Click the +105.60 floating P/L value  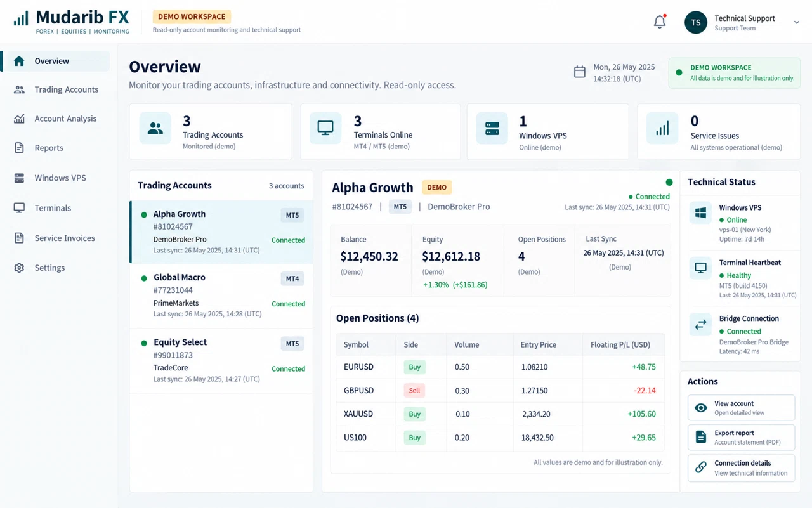[x=641, y=414]
